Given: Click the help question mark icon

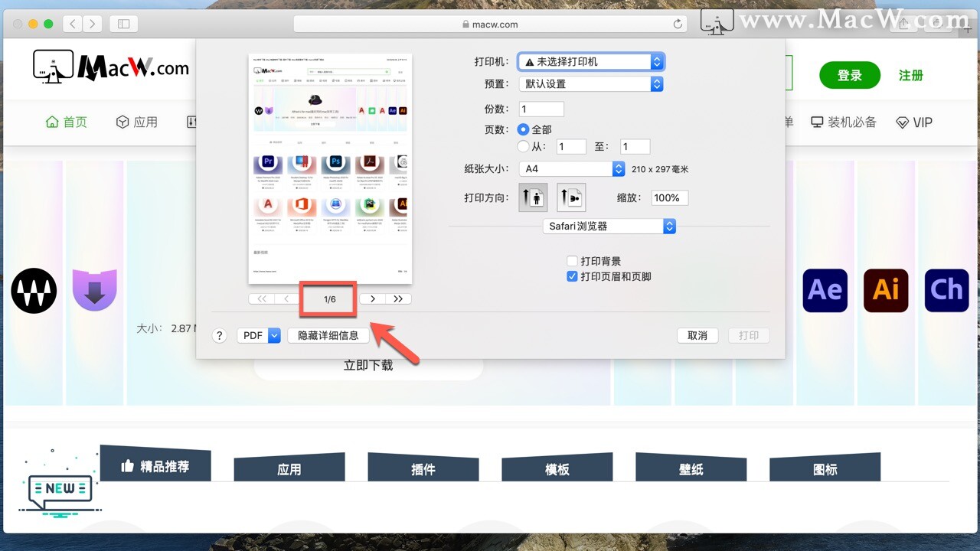Looking at the screenshot, I should click(219, 335).
